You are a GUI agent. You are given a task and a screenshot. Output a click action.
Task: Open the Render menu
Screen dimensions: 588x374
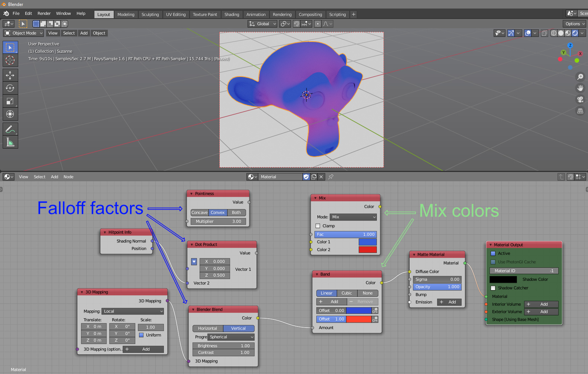click(x=44, y=13)
